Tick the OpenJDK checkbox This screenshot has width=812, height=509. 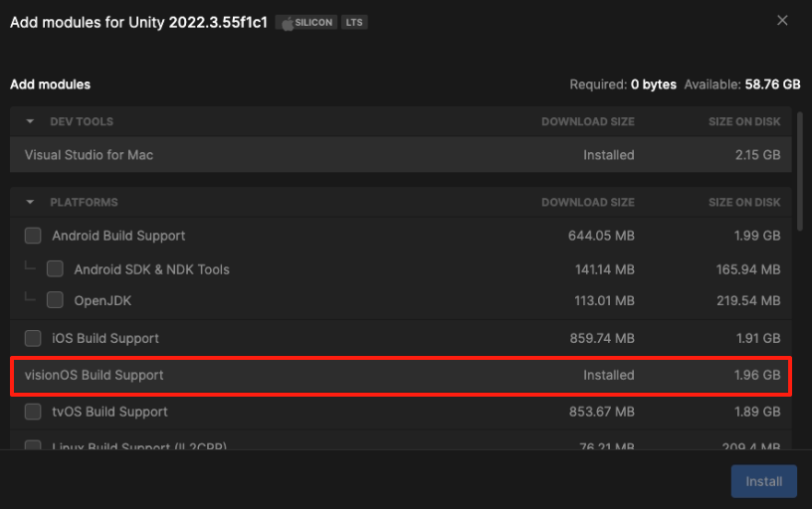pos(55,300)
